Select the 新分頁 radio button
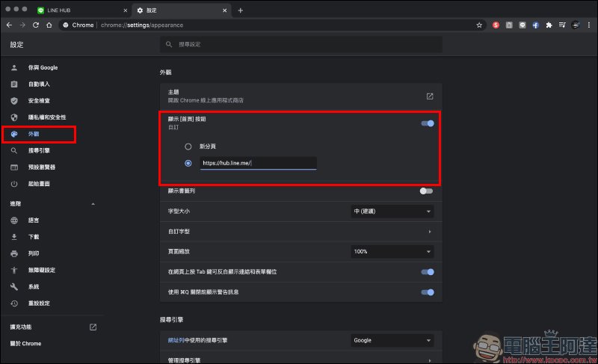Screen dimensions: 598x364 point(188,146)
